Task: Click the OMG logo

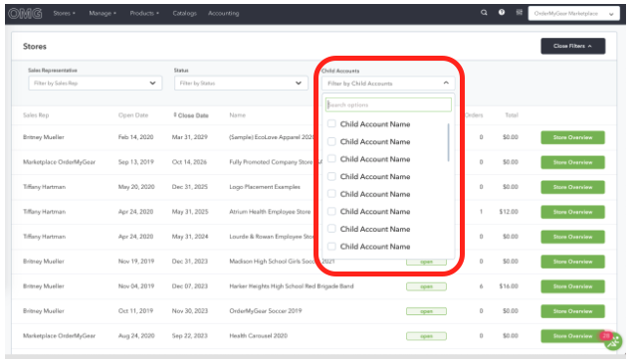Action: 25,13
